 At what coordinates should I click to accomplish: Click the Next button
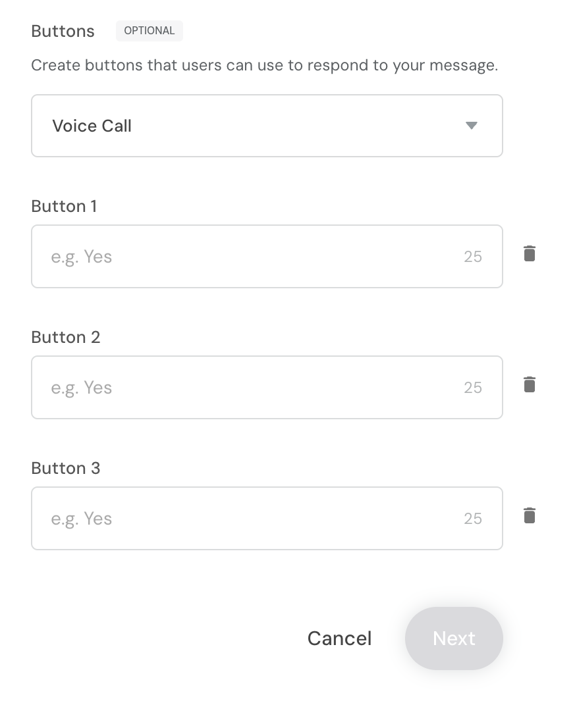point(454,638)
